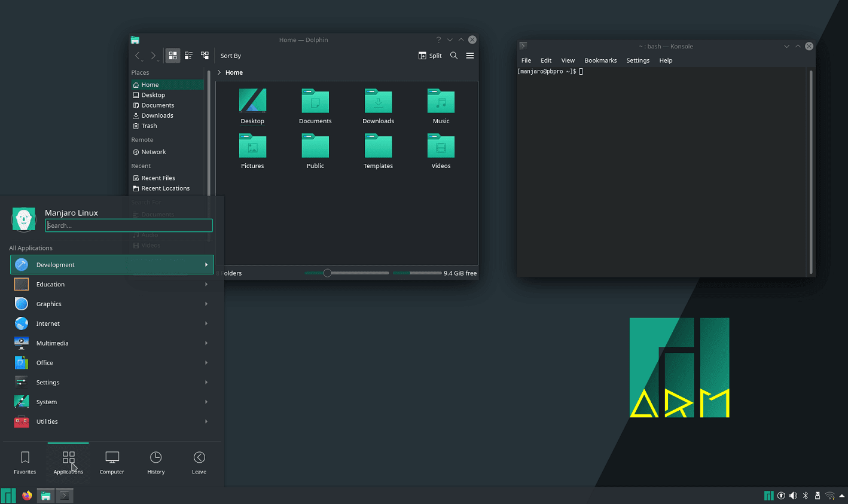This screenshot has height=504, width=848.
Task: Click the Konsole terminal prompt area
Action: (662, 172)
